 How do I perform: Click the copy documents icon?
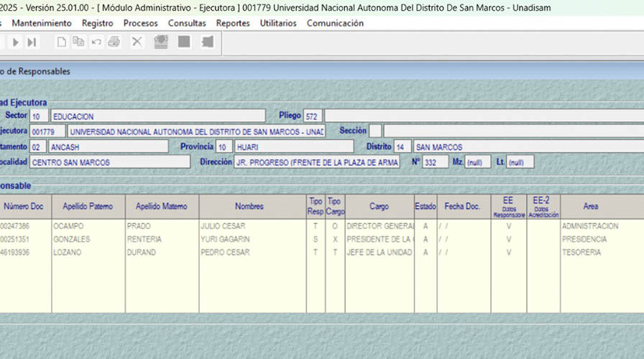coord(78,42)
